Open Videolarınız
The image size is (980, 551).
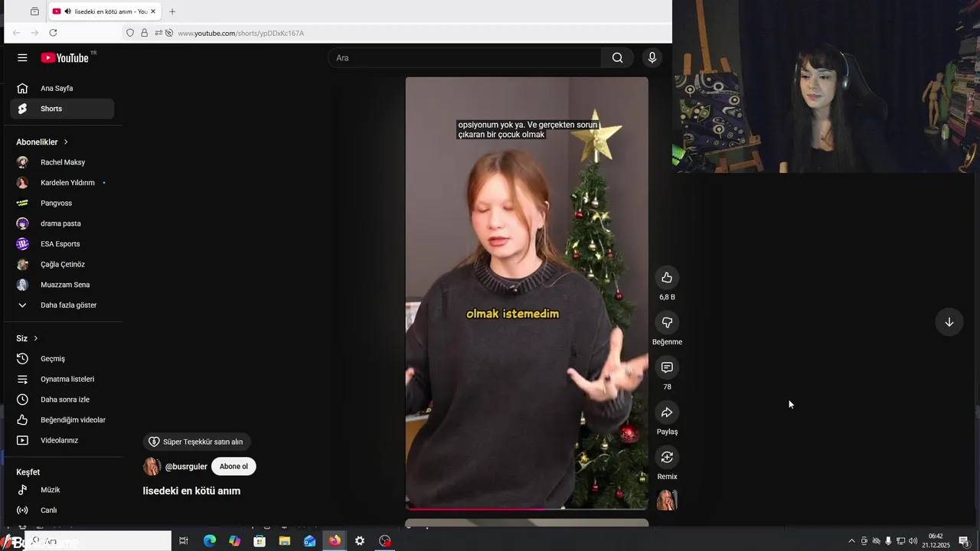[x=62, y=440]
